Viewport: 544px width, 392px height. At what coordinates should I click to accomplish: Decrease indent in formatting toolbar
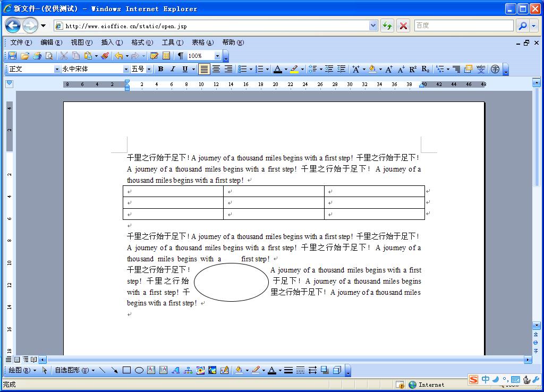(x=329, y=69)
